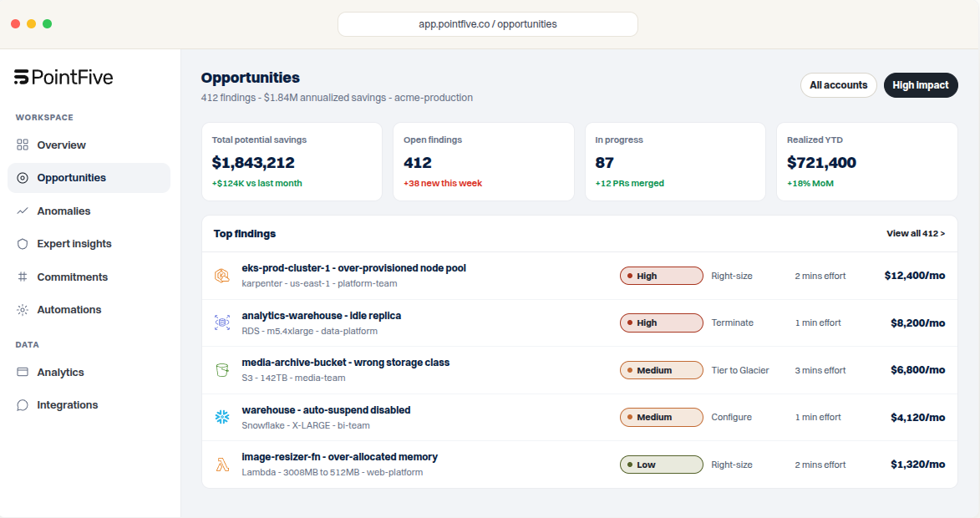Click Right-size on image-resizer-fn row
The width and height of the screenshot is (980, 518).
732,465
